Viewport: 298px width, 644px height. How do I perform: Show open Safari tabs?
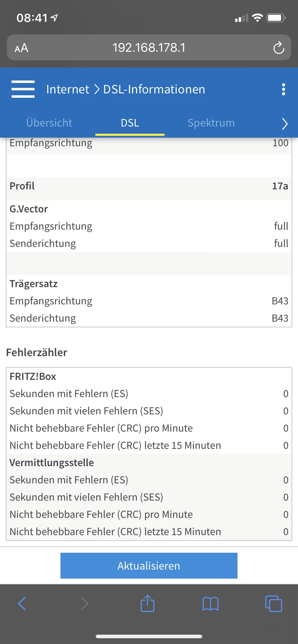tap(274, 603)
